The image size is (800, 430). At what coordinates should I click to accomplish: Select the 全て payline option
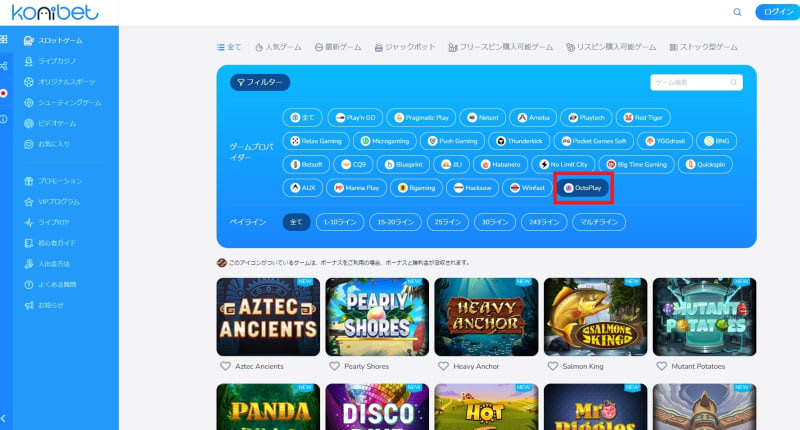(x=296, y=222)
